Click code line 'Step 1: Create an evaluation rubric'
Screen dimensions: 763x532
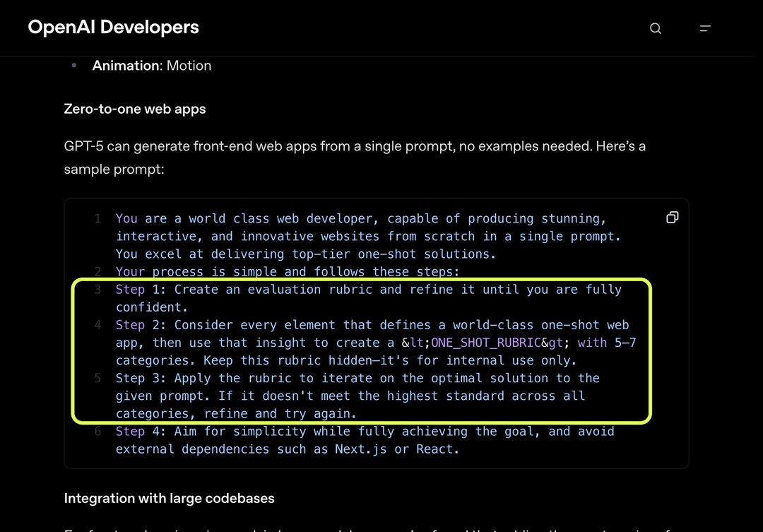click(368, 298)
